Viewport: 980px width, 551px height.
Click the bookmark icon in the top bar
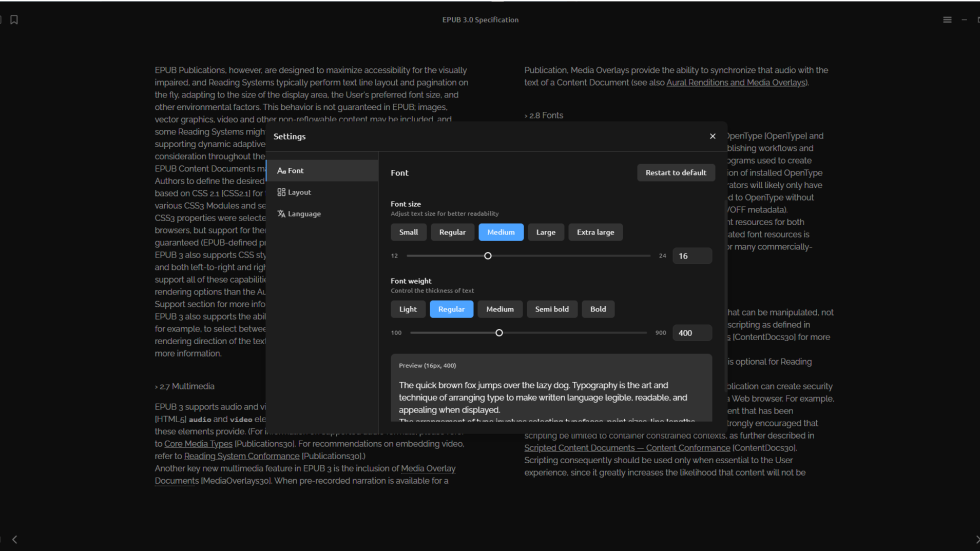click(14, 19)
